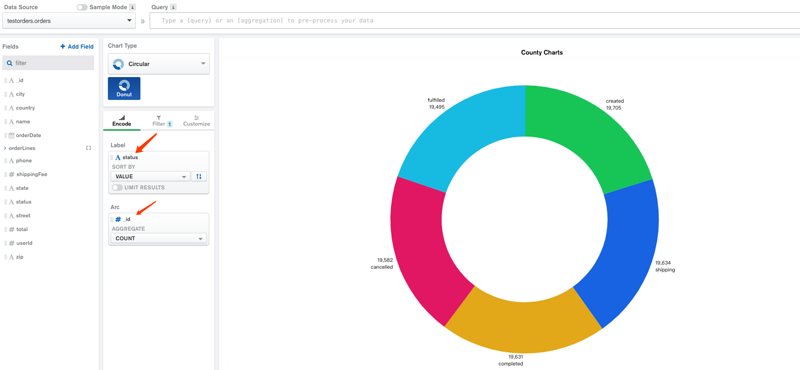This screenshot has width=800, height=370.
Task: Switch to the Filter tab
Action: (162, 121)
